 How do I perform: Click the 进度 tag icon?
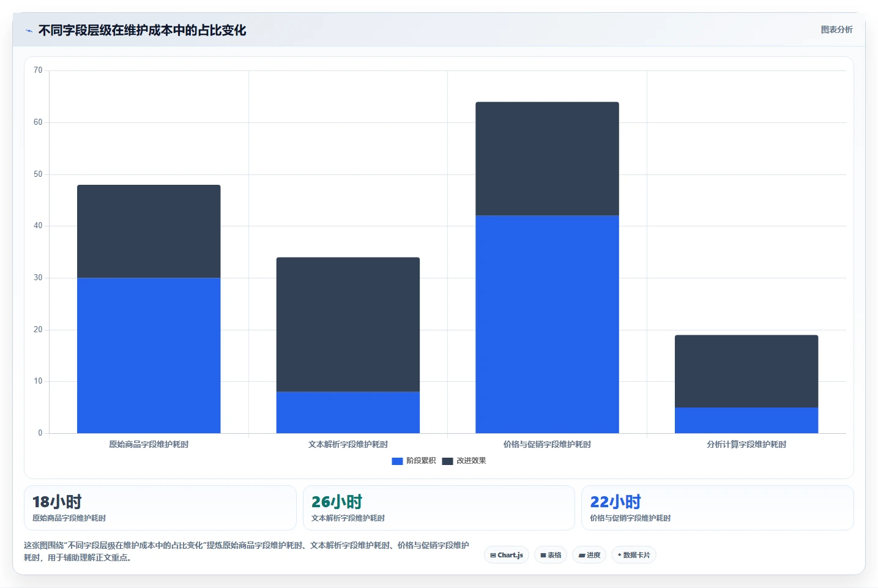coord(581,556)
